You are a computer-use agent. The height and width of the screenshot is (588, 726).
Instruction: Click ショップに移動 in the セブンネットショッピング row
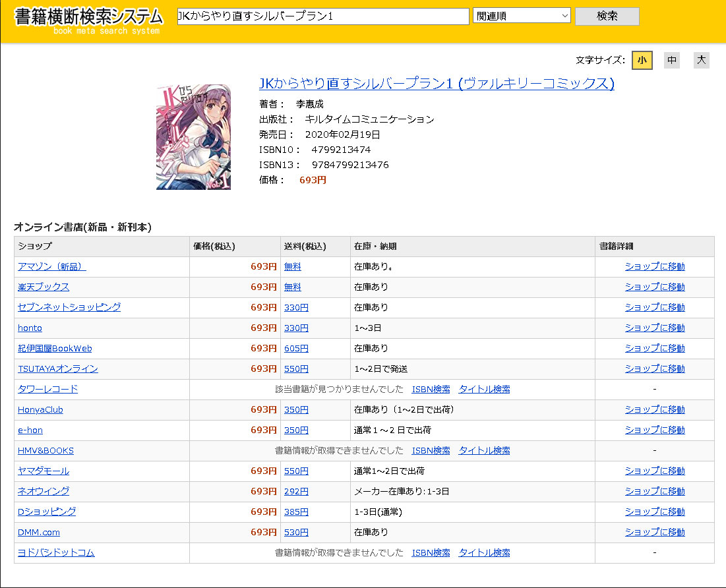[x=655, y=307]
